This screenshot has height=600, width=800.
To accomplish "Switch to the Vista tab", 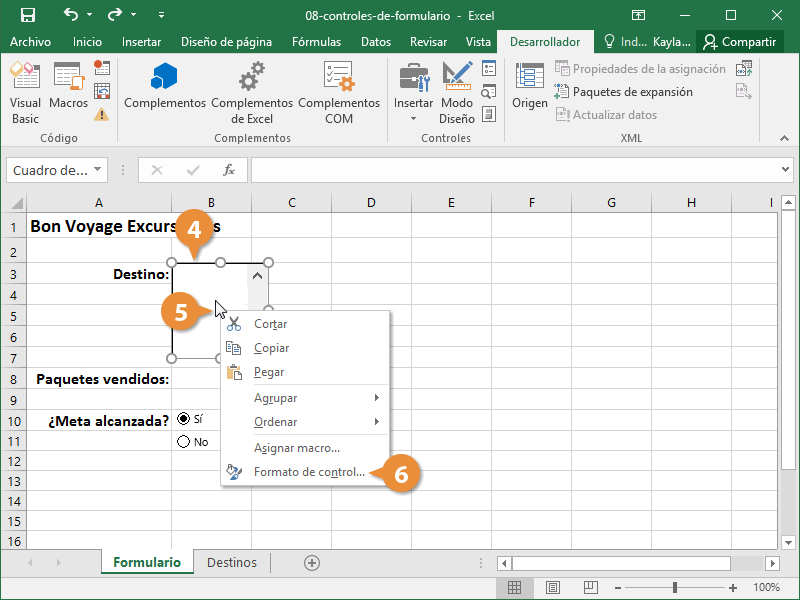I will [x=478, y=42].
